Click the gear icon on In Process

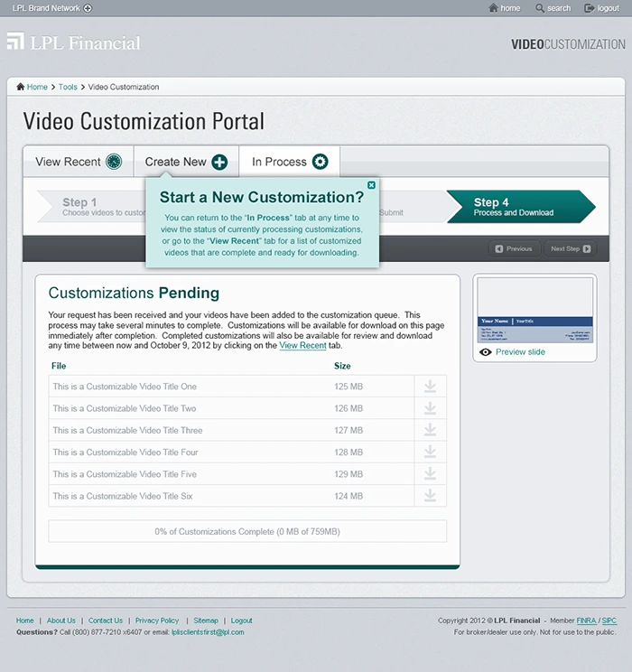pyautogui.click(x=321, y=162)
